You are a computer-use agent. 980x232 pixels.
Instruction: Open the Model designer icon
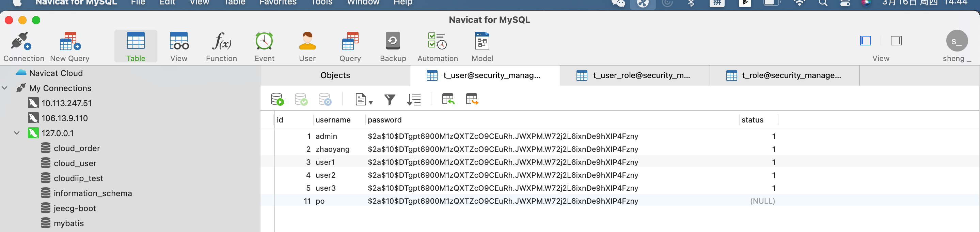(x=482, y=46)
